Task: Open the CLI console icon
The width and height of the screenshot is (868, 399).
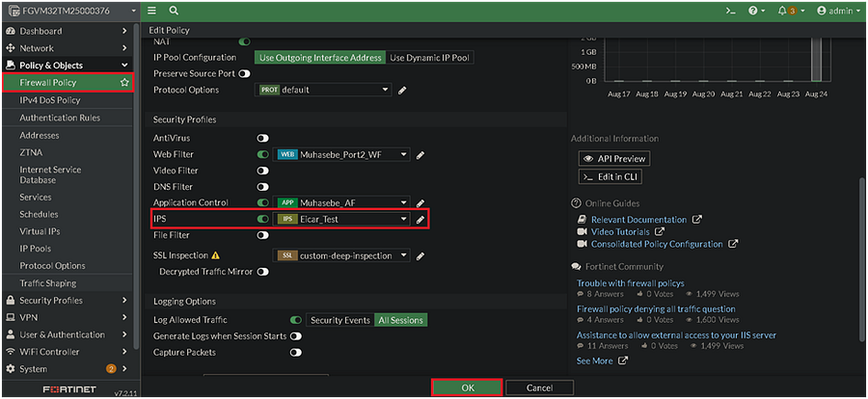Action: coord(731,11)
